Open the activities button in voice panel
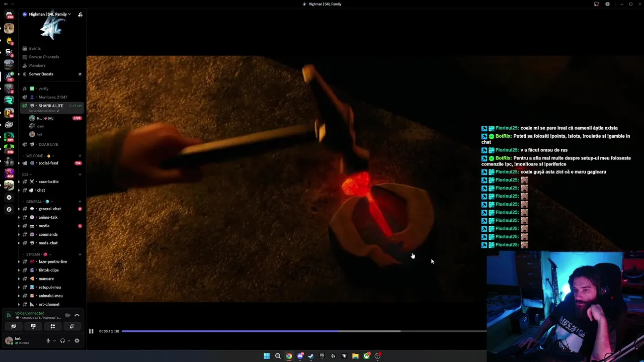This screenshot has width=644, height=362. [x=52, y=326]
